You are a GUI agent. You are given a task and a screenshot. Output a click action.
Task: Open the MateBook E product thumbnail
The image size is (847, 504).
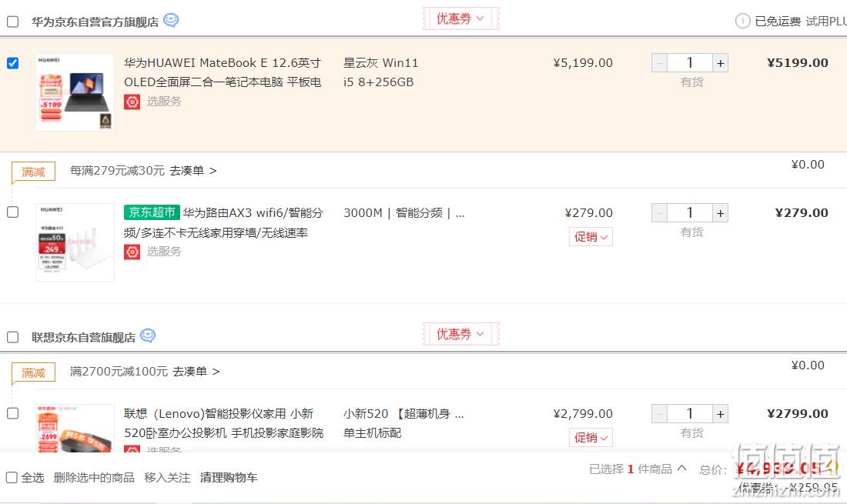pos(75,92)
